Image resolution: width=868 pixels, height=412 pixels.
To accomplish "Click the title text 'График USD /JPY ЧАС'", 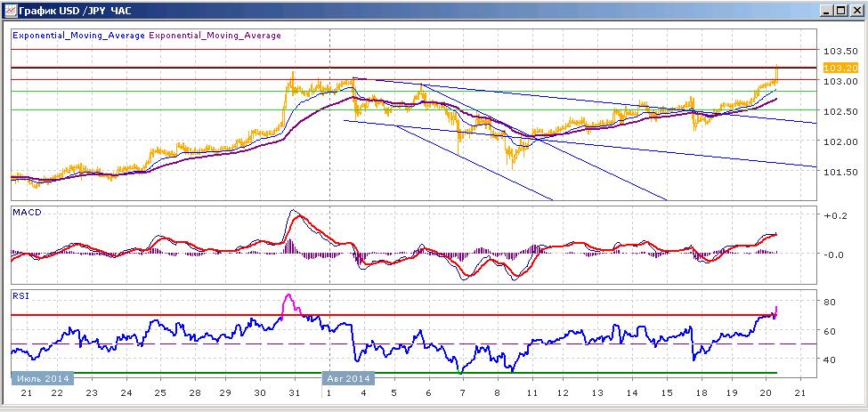I will coord(75,11).
